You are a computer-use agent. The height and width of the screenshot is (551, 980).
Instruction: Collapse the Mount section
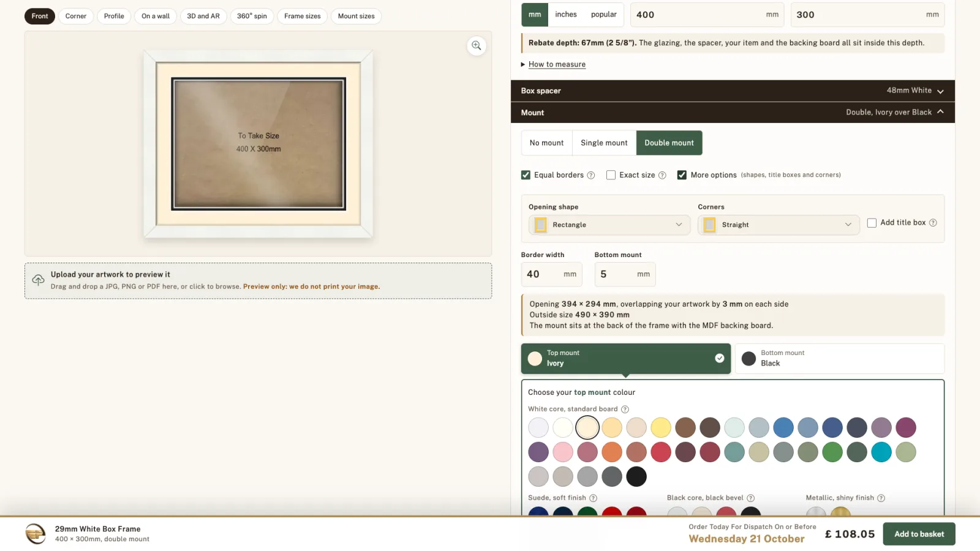(733, 113)
